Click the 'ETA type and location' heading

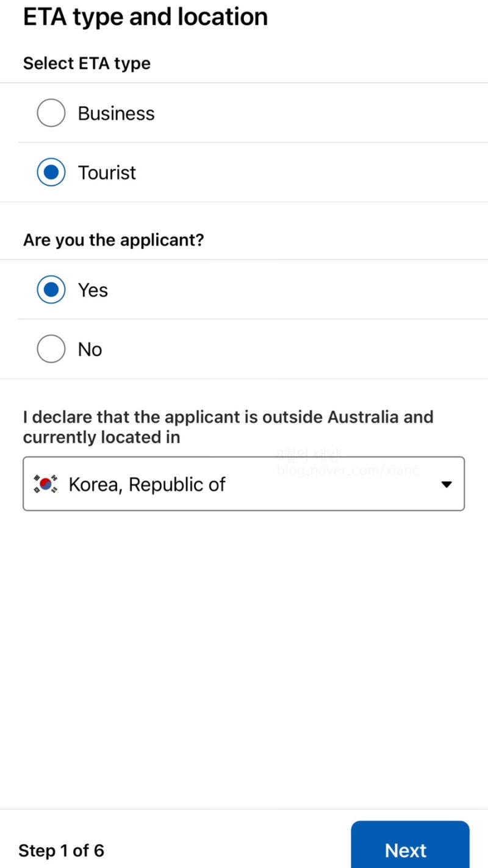(x=145, y=16)
